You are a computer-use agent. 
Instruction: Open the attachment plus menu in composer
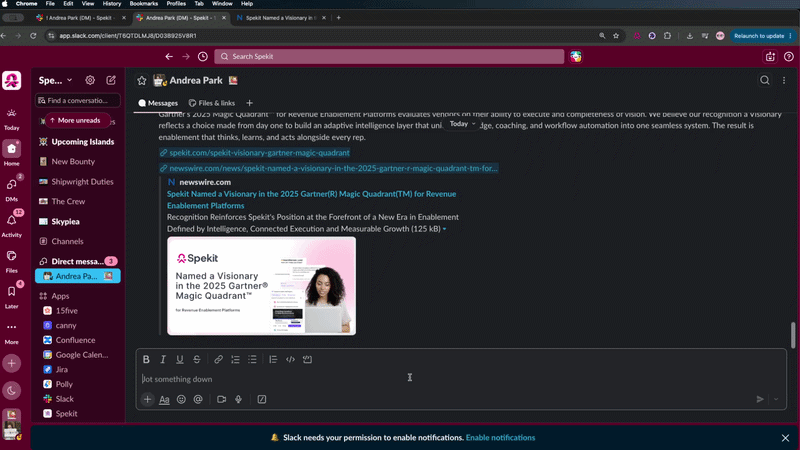tap(147, 399)
